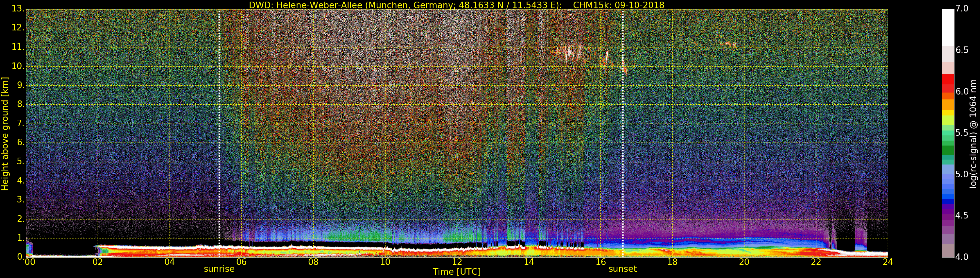Image resolution: width=980 pixels, height=278 pixels.
Task: Pick the dark blue colorbar segment
Action: click(x=948, y=202)
